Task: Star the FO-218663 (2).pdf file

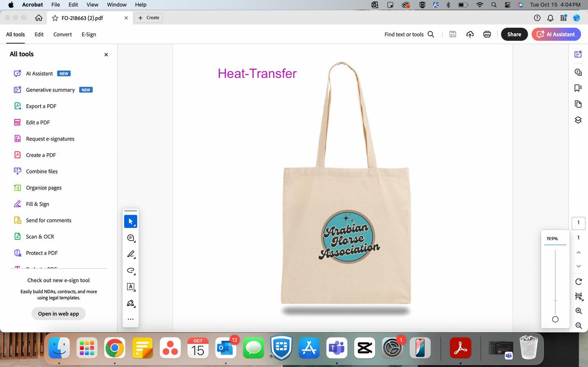Action: 55,18
